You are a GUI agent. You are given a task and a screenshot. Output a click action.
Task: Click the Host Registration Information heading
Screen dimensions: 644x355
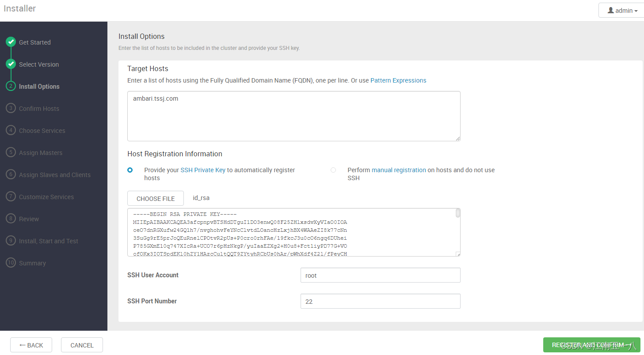tap(175, 154)
